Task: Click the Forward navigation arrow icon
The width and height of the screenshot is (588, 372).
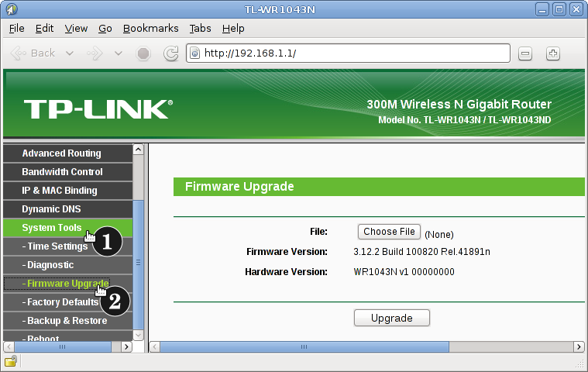Action: (x=95, y=53)
